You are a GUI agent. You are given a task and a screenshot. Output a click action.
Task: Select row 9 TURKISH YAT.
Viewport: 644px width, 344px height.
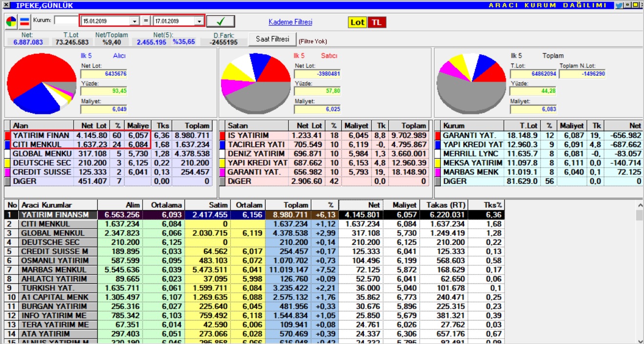[254, 288]
